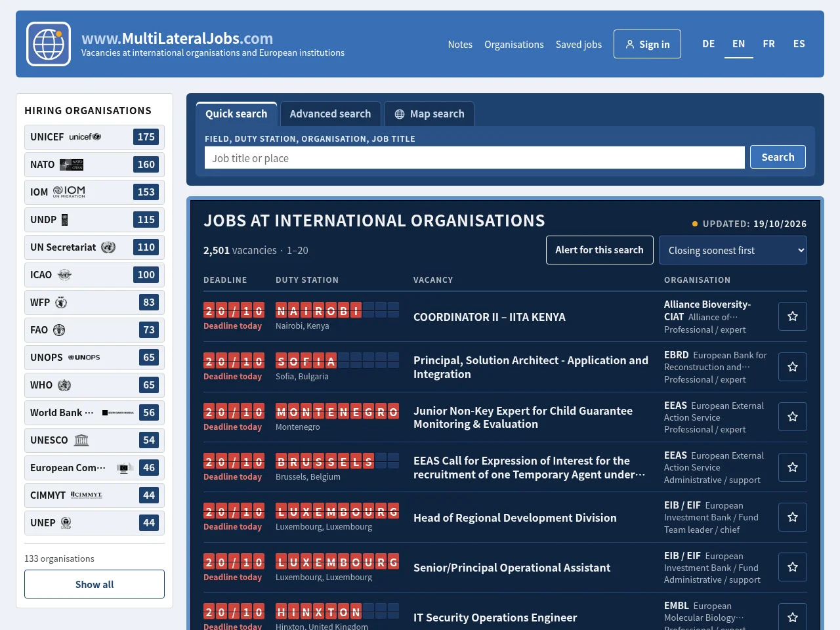This screenshot has width=840, height=630.
Task: Switch language to DE
Action: coord(709,44)
